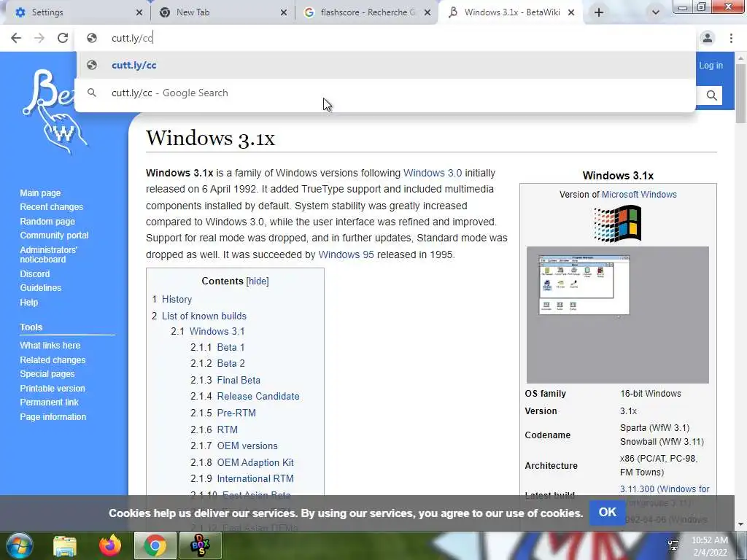Expand the tab search chevron
747x560 pixels.
pyautogui.click(x=656, y=12)
